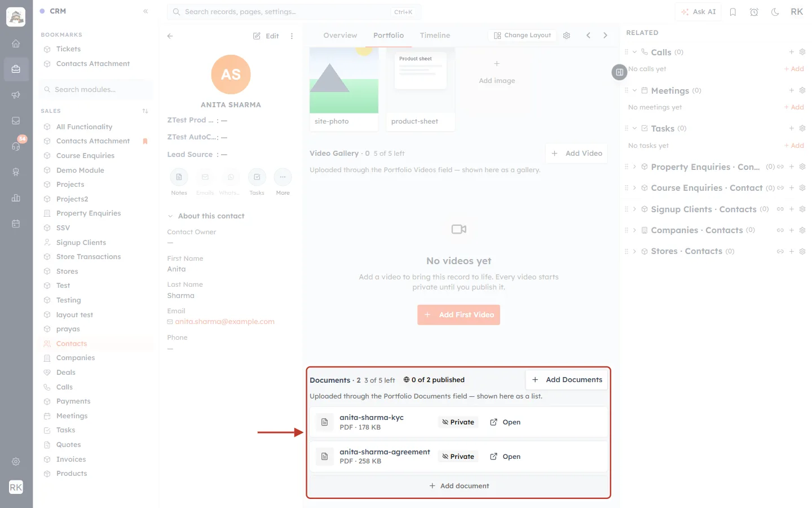Open the megaphone marketing icon in the rail
This screenshot has height=508, width=812.
16,95
